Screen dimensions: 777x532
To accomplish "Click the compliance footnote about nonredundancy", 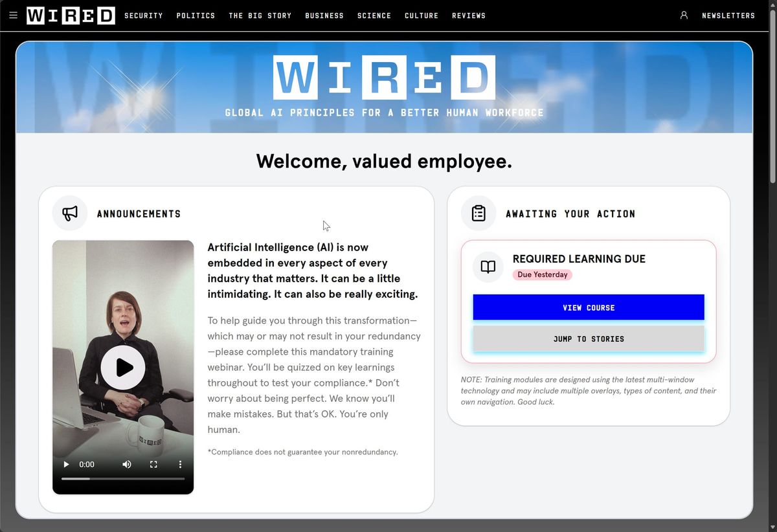I will tap(302, 452).
